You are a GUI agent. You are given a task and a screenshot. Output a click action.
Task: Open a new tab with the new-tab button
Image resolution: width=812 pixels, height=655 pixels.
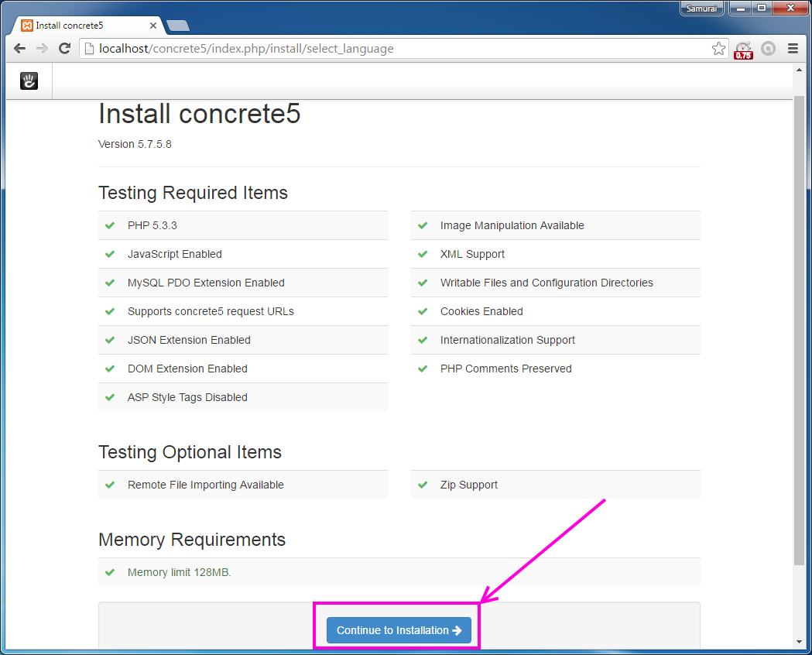tap(178, 26)
